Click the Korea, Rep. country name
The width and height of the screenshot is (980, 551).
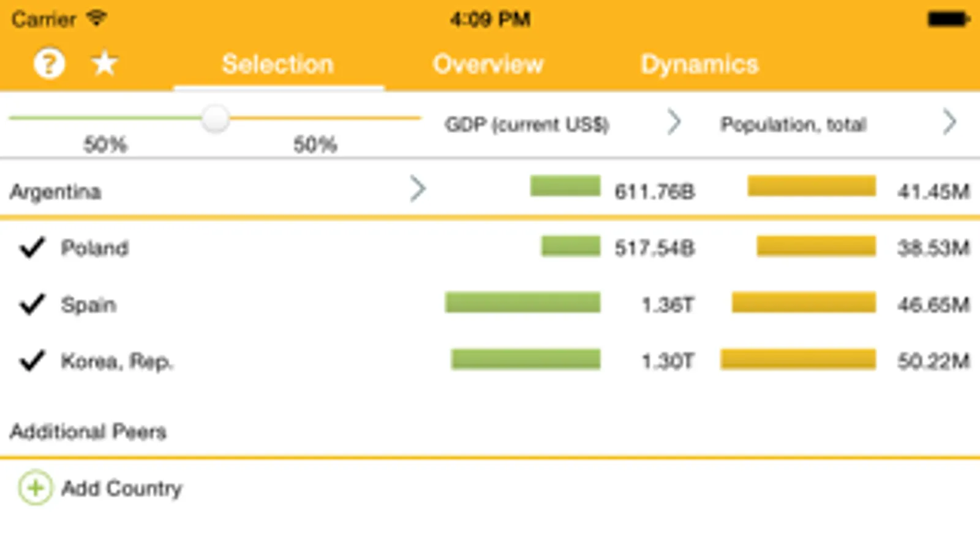(117, 361)
